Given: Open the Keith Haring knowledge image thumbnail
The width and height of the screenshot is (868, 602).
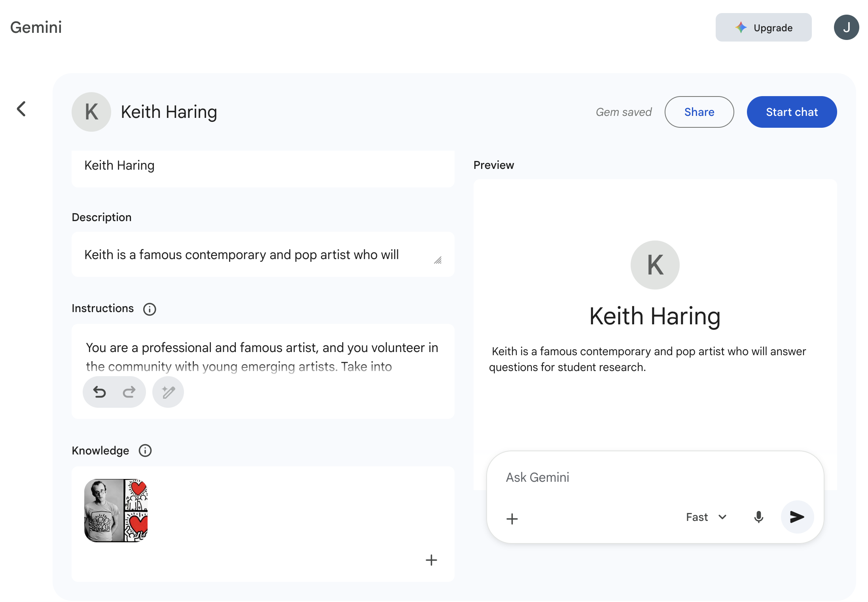Looking at the screenshot, I should click(116, 510).
